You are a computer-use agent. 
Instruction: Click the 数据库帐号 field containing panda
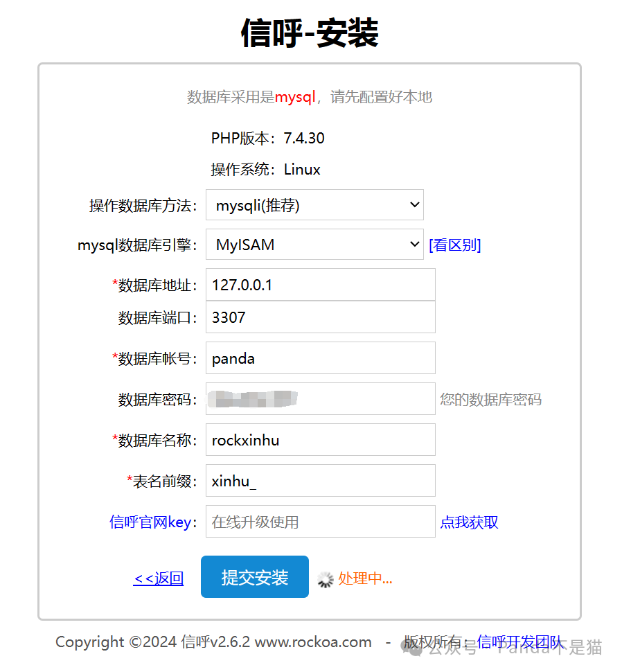pos(321,358)
